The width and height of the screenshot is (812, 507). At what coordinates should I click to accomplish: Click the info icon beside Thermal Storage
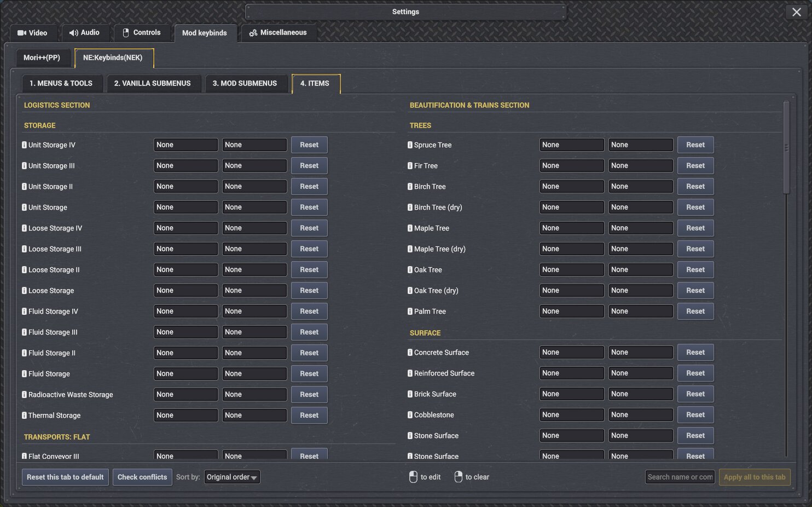pos(24,416)
